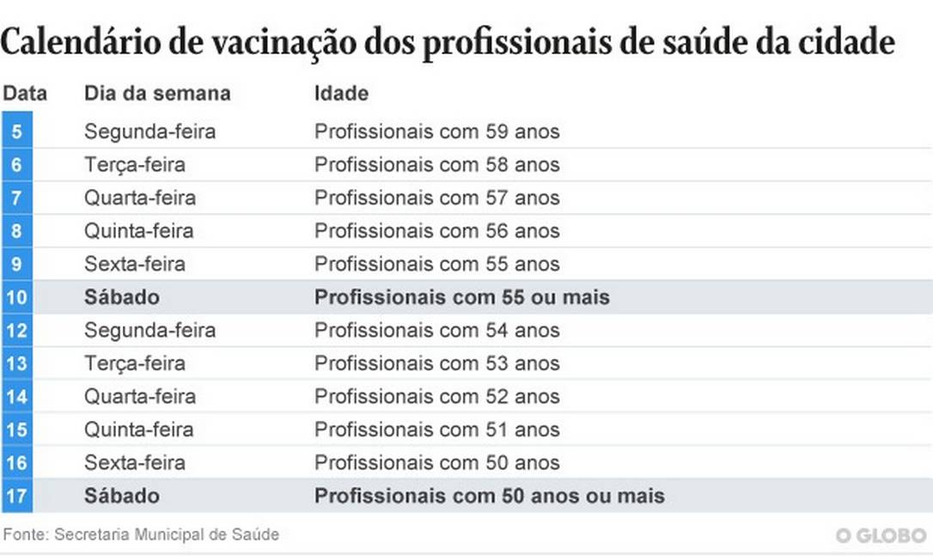Click 'Profissionais com 55 ou mais' row
Image resolution: width=933 pixels, height=560 pixels.
tap(461, 297)
